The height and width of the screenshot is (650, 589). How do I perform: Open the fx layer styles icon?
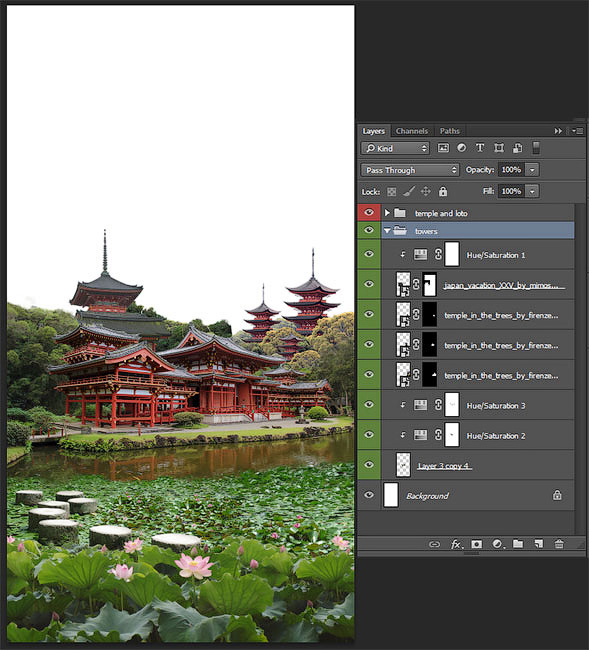point(456,544)
